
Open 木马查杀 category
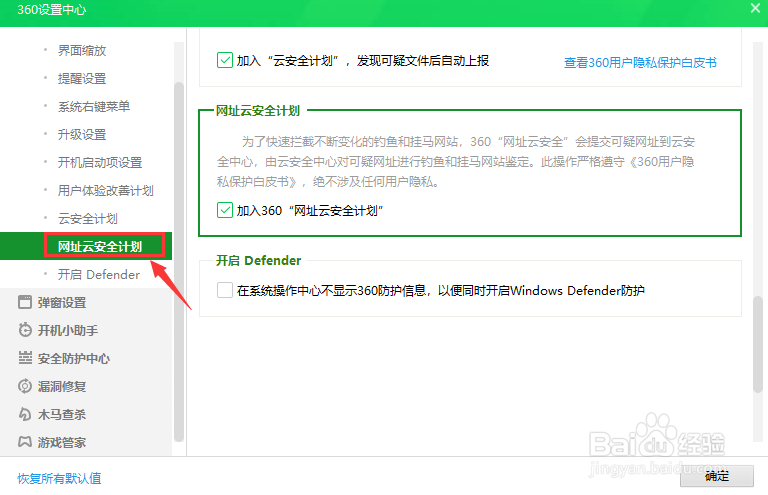point(62,414)
